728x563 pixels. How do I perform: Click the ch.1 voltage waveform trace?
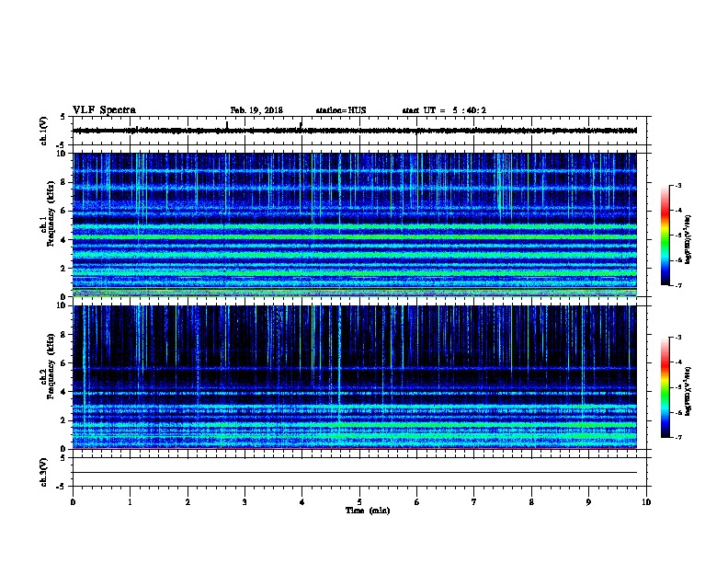point(355,131)
